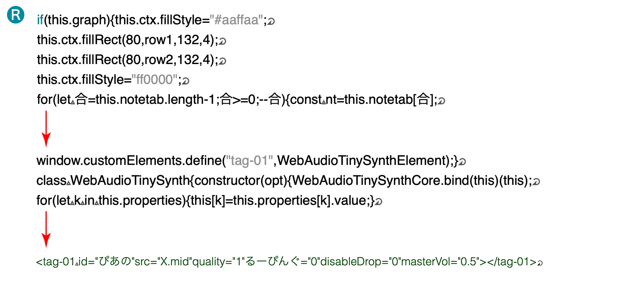Image resolution: width=644 pixels, height=296 pixels.
Task: Click the gray "tag-01" string in define call
Action: coord(250,161)
